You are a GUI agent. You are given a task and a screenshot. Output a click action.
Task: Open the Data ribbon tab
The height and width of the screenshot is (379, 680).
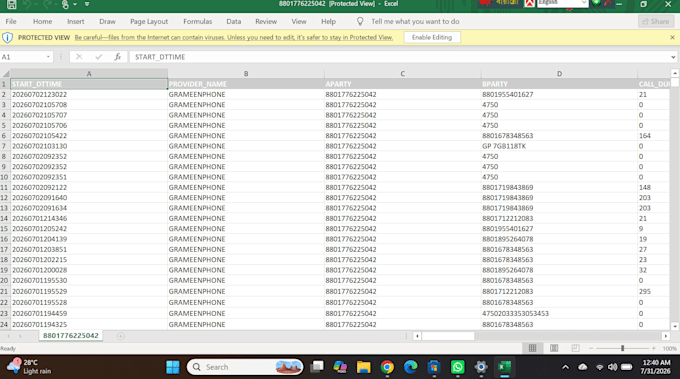[233, 21]
